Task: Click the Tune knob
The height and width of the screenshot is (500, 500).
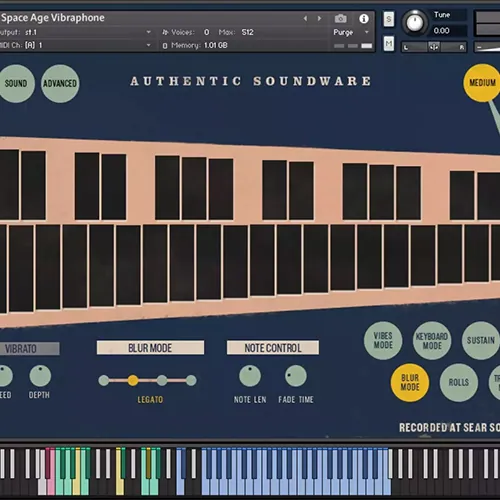Action: [x=414, y=23]
